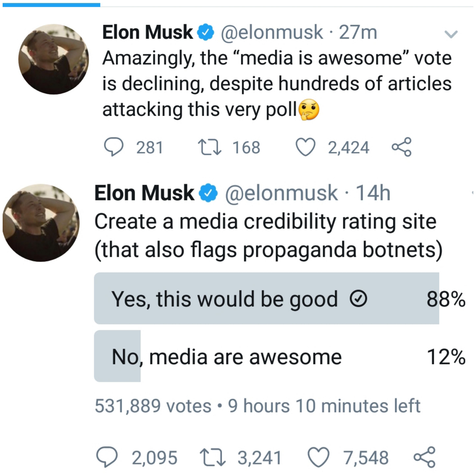Open @elonmusk handle in the 27m tweet
The width and height of the screenshot is (476, 476).
point(272,32)
